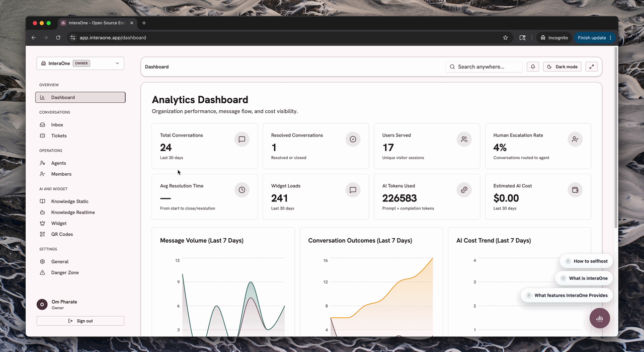644x352 pixels.
Task: Click the Avg Resolution Time clock icon
Action: point(242,190)
